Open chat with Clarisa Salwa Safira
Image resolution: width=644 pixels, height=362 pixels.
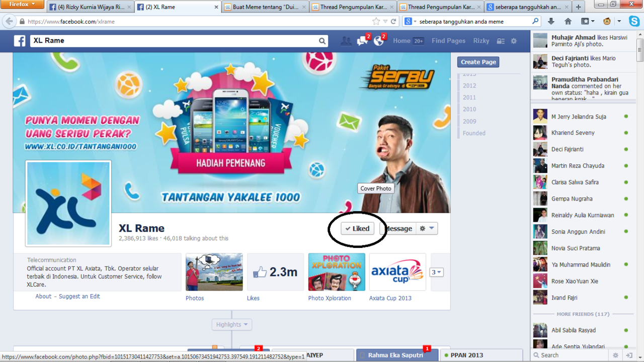581,182
